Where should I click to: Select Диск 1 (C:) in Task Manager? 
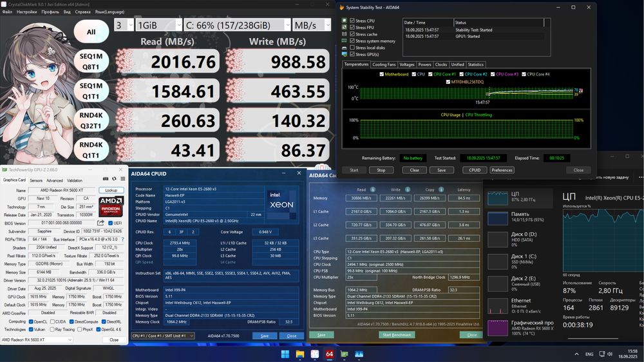(x=520, y=262)
